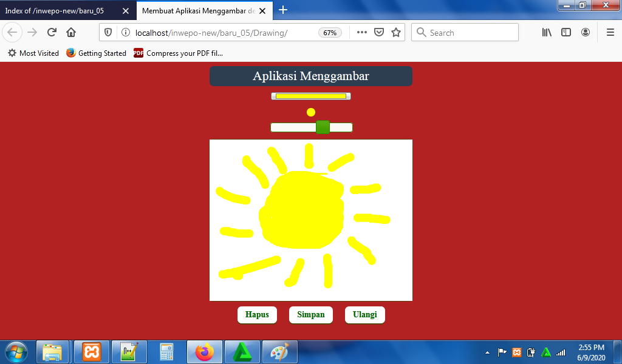Switch to Firefox taskbar icon
The width and height of the screenshot is (622, 364).
click(205, 352)
